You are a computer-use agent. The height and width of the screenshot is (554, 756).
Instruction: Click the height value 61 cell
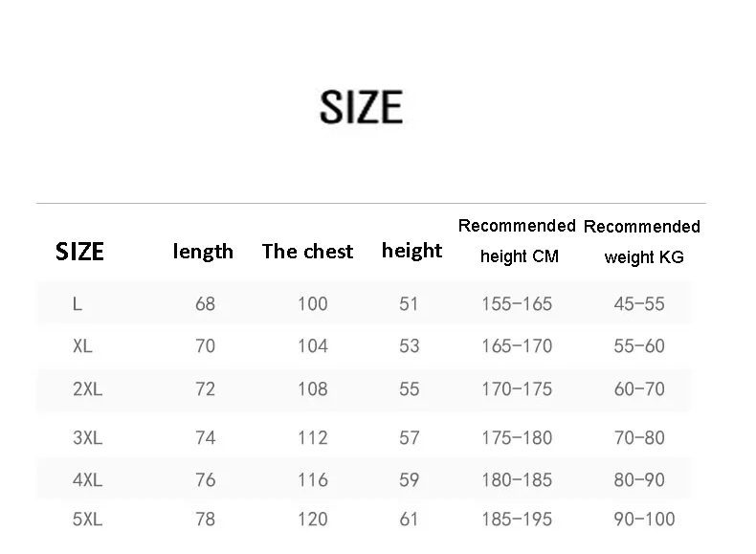click(x=409, y=520)
